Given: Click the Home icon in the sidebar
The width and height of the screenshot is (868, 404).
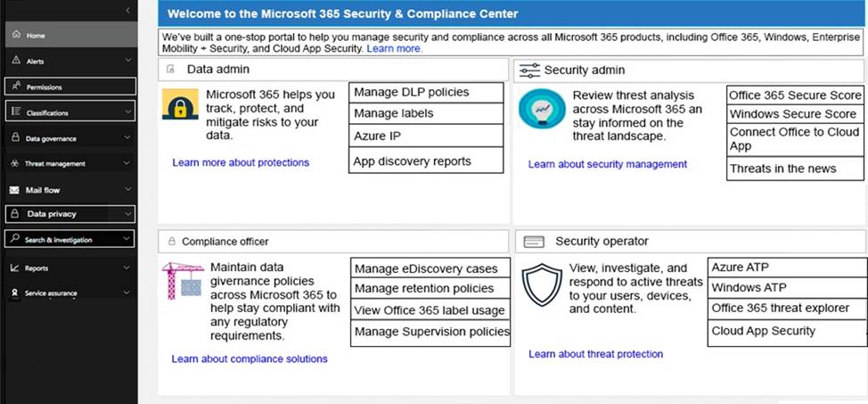Looking at the screenshot, I should [15, 35].
